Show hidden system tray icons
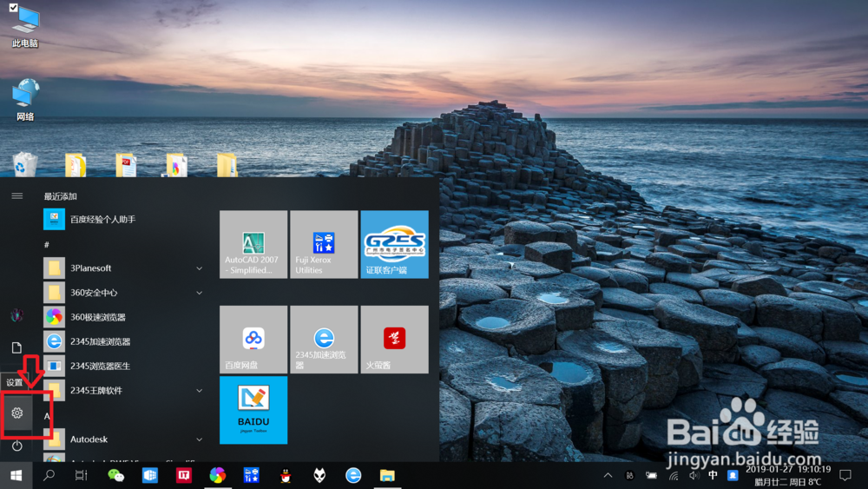Screen dimensions: 868x489 point(608,475)
